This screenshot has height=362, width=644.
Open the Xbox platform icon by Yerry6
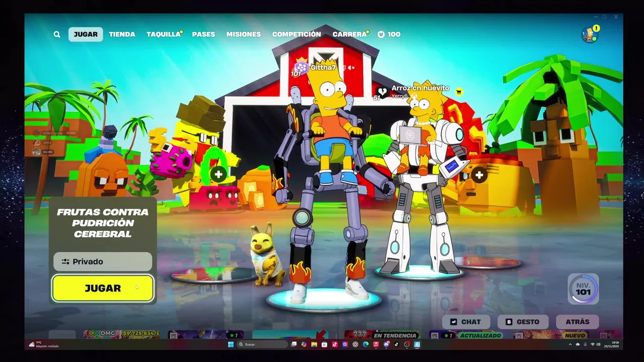point(414,96)
